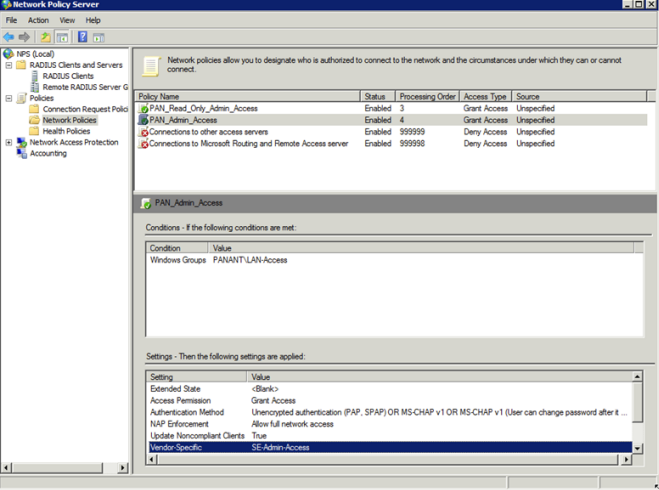659x490 pixels.
Task: Click the Show/Hide Console Tree icon
Action: pos(62,37)
